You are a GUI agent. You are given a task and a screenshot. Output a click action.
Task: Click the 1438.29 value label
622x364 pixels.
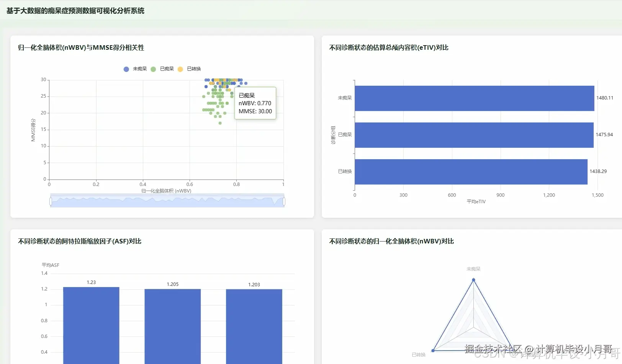coord(598,171)
